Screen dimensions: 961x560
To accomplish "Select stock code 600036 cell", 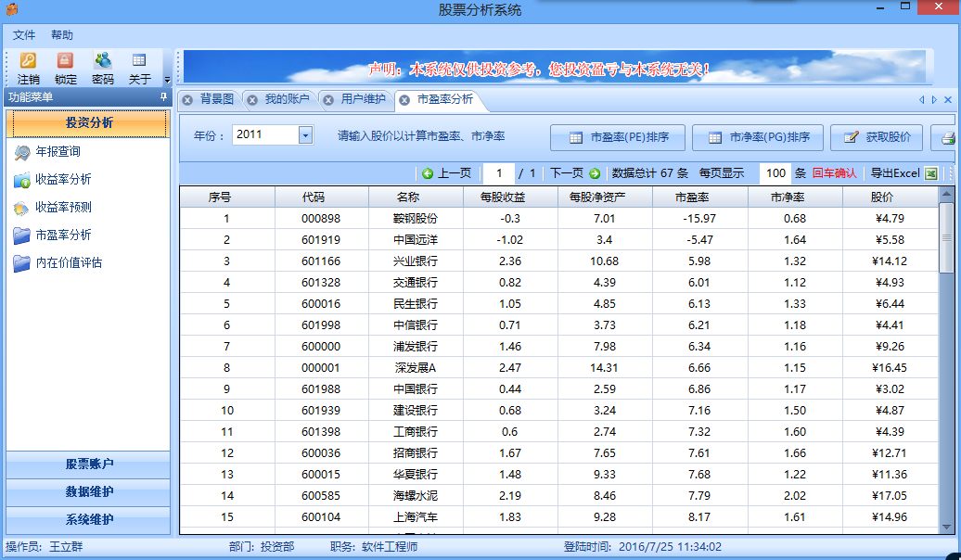I will click(322, 453).
